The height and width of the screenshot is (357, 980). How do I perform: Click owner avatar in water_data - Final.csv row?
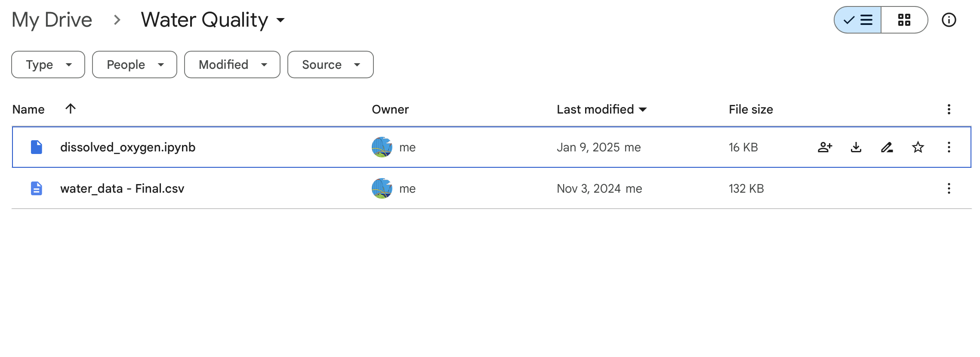[x=382, y=188]
